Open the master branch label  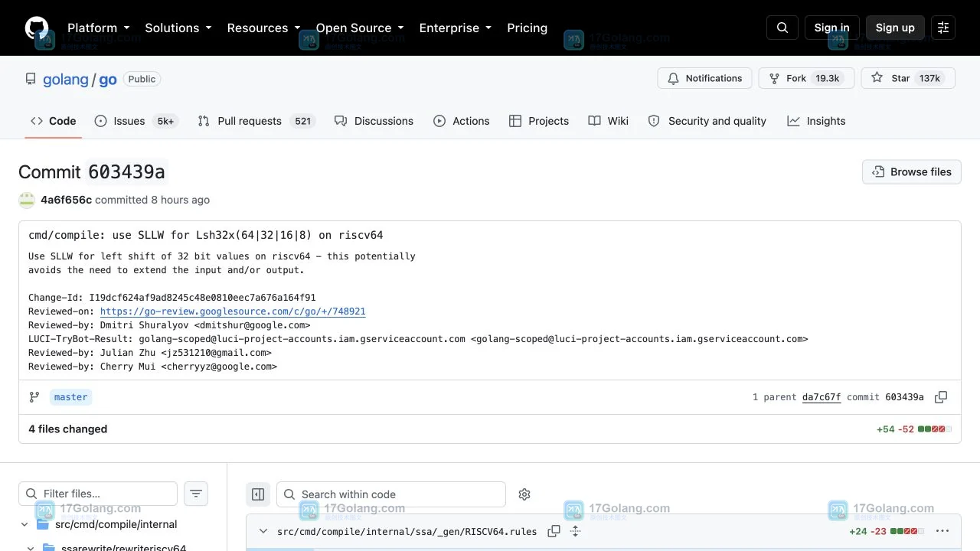[x=71, y=397]
